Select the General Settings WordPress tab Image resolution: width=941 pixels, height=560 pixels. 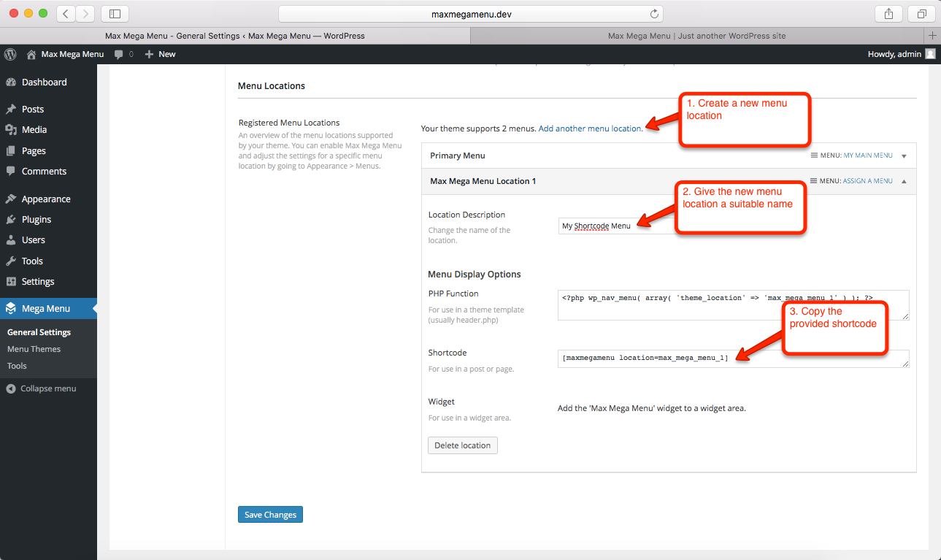235,36
